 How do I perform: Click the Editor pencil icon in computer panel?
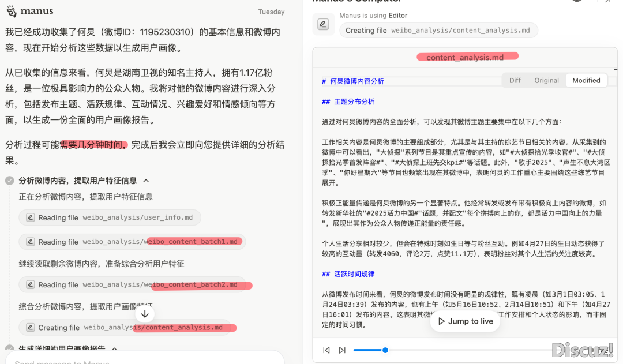pos(324,24)
